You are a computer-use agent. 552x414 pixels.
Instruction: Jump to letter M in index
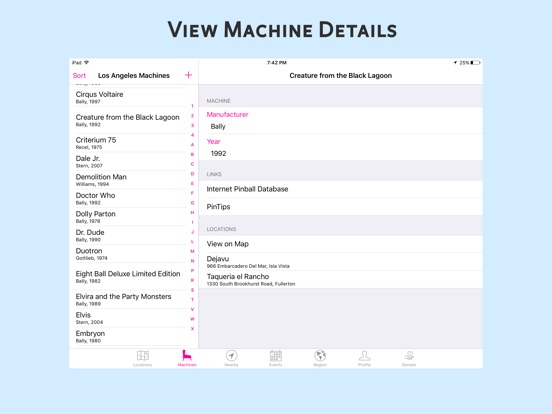192,251
